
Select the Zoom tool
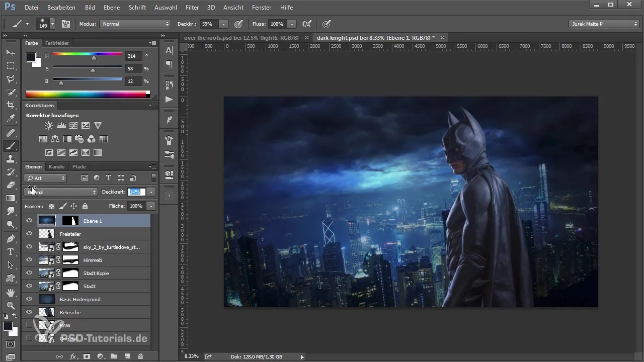[10, 305]
